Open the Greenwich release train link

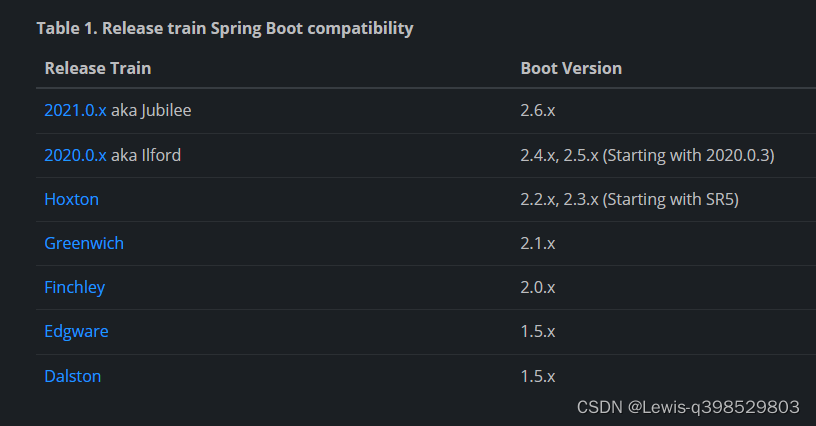click(x=84, y=243)
